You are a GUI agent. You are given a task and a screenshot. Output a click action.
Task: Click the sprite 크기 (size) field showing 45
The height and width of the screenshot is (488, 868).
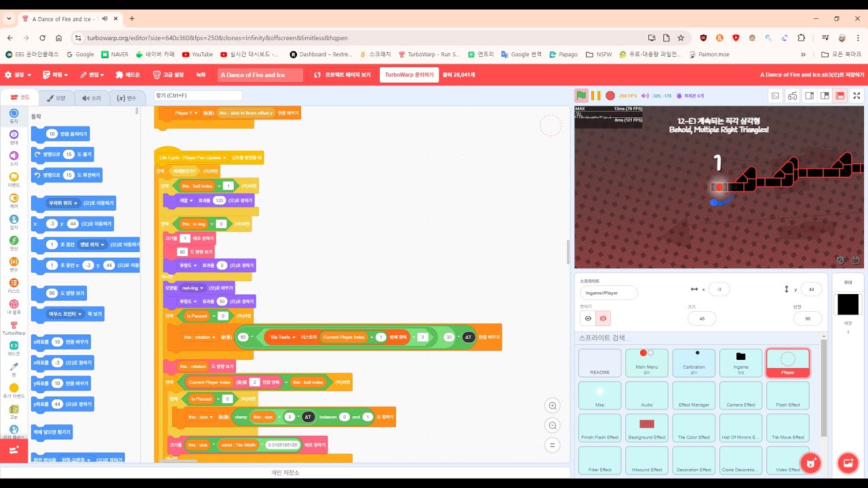[x=702, y=319]
